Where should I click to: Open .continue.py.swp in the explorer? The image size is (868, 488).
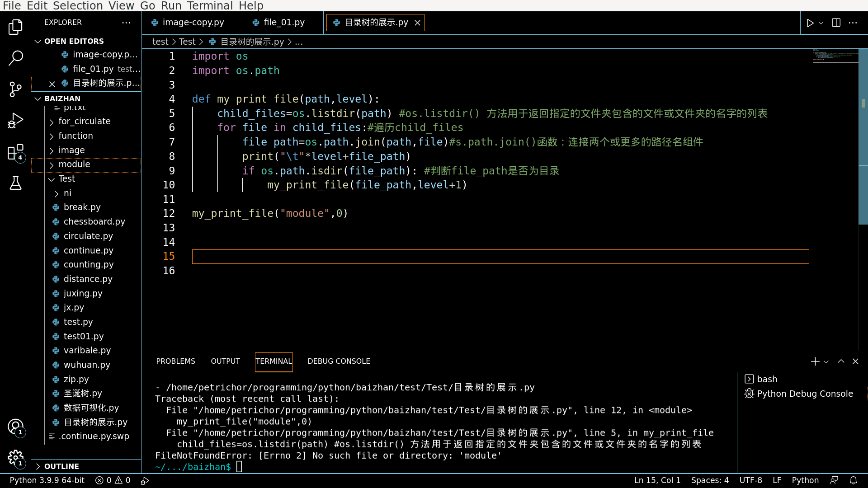[x=86, y=436]
